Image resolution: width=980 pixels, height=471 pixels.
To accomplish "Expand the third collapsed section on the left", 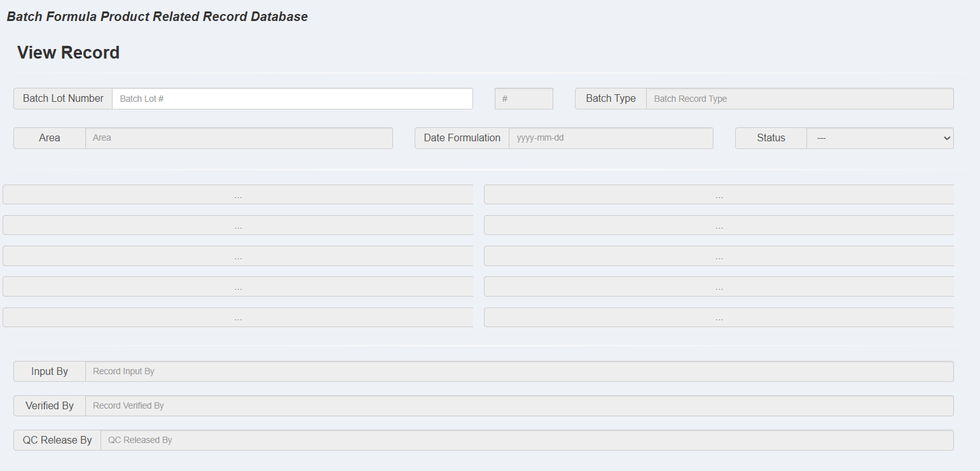I will (238, 256).
